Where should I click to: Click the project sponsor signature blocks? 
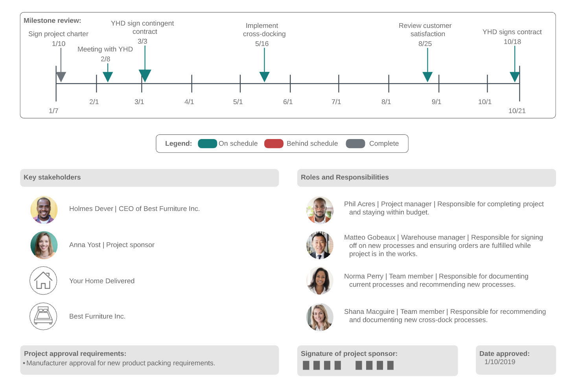click(x=348, y=365)
